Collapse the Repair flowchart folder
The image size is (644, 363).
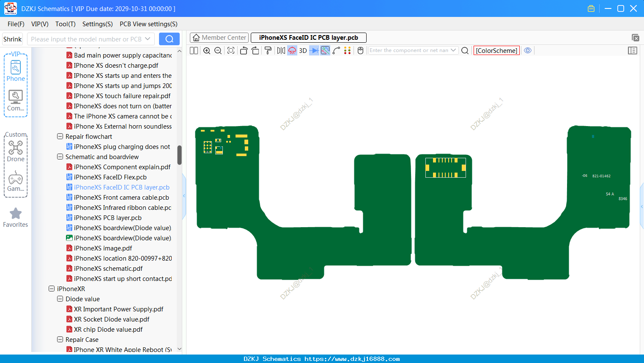click(60, 137)
